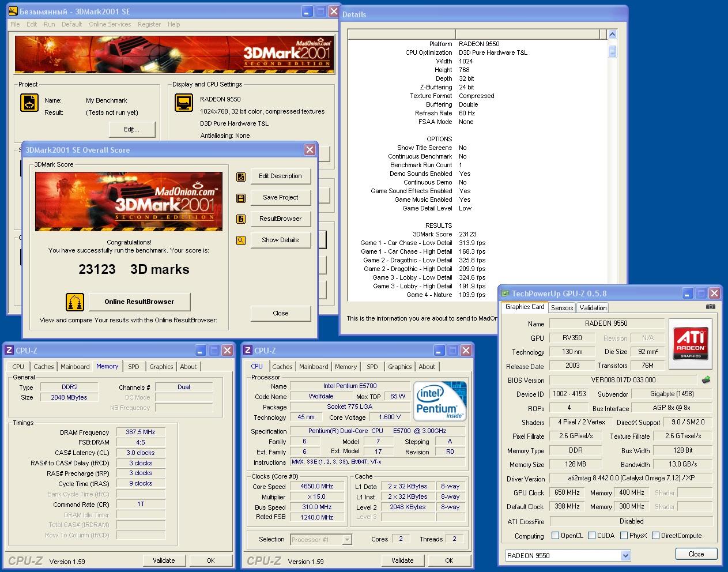Click the Show Details magnifier icon
Viewport: 728px width, 572px height.
point(241,240)
